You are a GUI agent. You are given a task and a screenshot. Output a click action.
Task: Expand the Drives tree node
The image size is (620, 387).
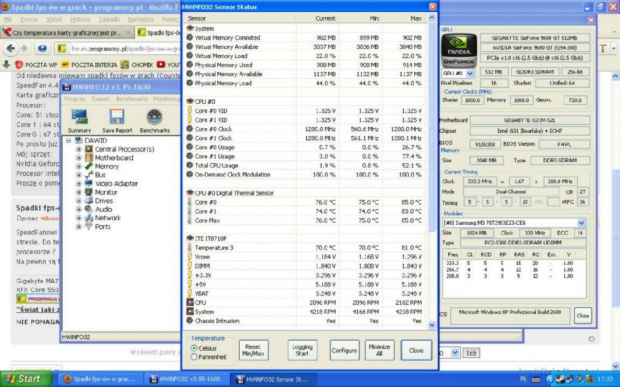coord(78,201)
